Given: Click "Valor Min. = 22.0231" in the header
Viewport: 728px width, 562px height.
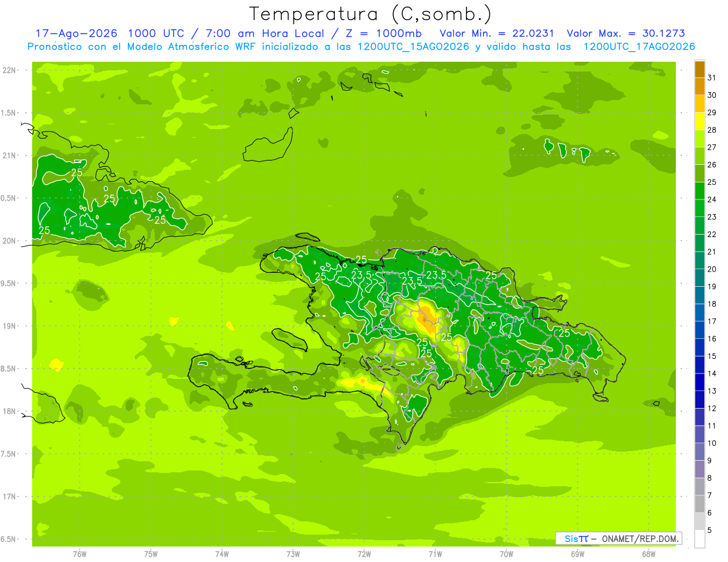Looking at the screenshot, I should click(497, 33).
